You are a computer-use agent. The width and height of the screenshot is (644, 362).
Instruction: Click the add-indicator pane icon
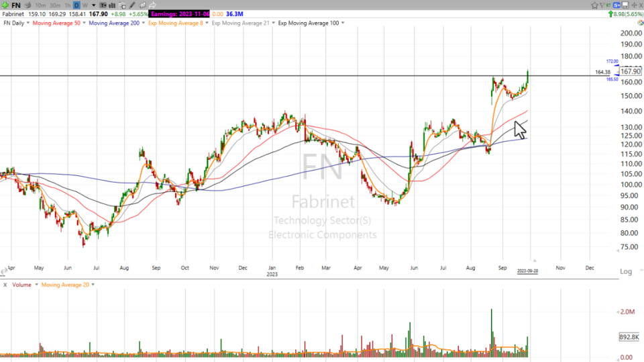click(x=122, y=5)
